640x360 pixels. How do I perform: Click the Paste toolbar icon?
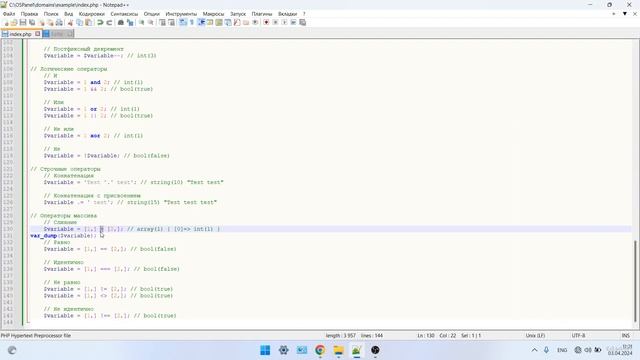(x=88, y=22)
